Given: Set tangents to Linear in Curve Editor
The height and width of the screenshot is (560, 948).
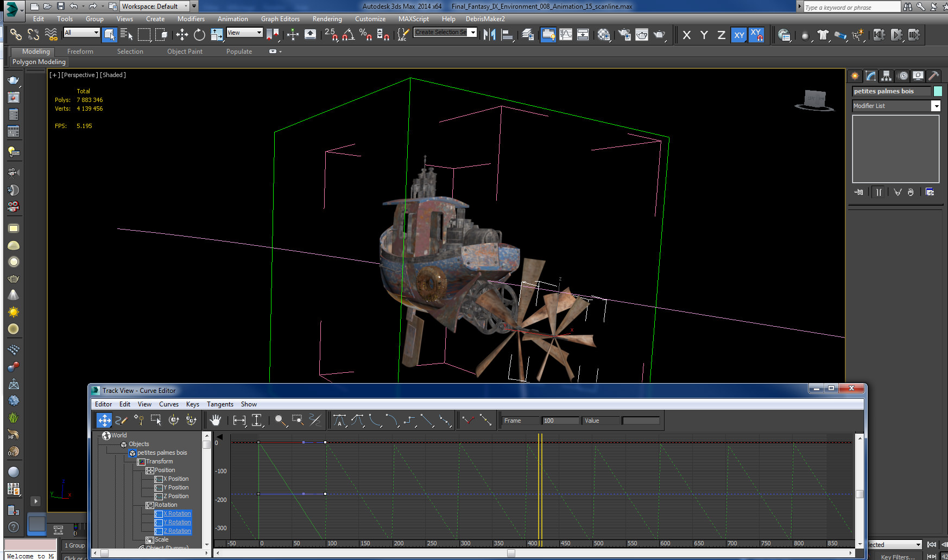Looking at the screenshot, I should [x=427, y=420].
